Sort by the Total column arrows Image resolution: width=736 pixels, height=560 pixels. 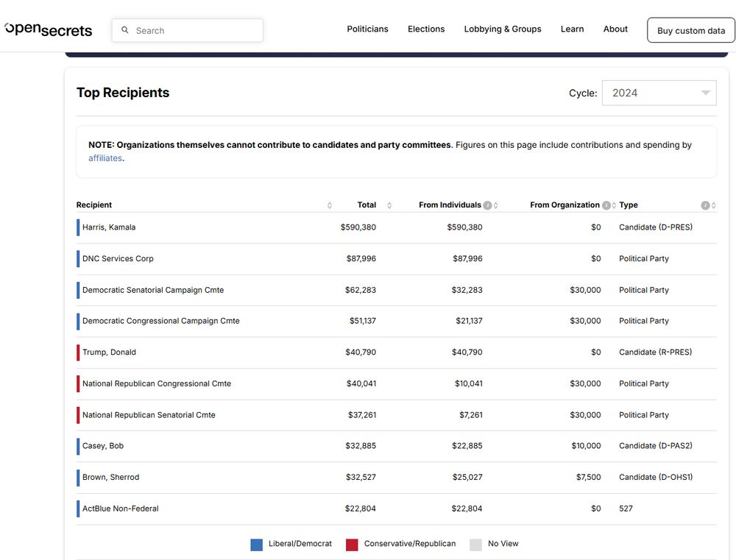tap(389, 205)
